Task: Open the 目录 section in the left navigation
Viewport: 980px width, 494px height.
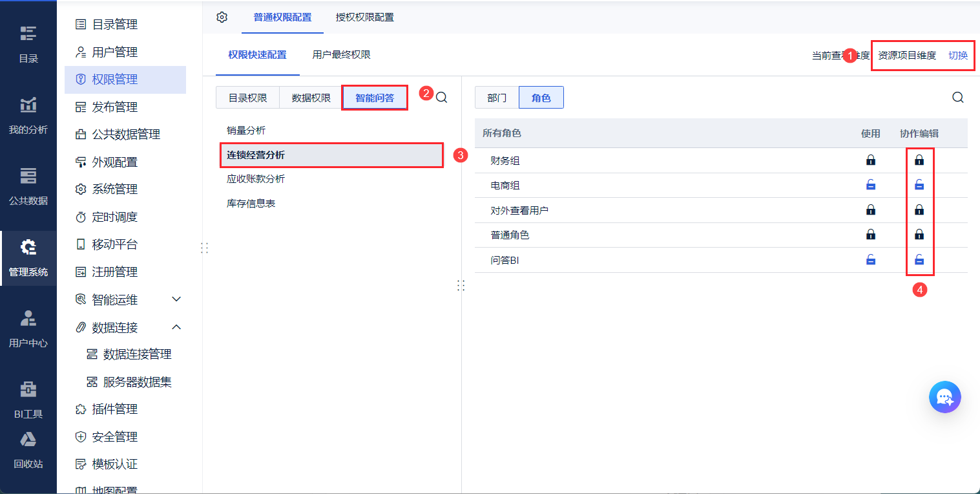Action: click(x=28, y=44)
